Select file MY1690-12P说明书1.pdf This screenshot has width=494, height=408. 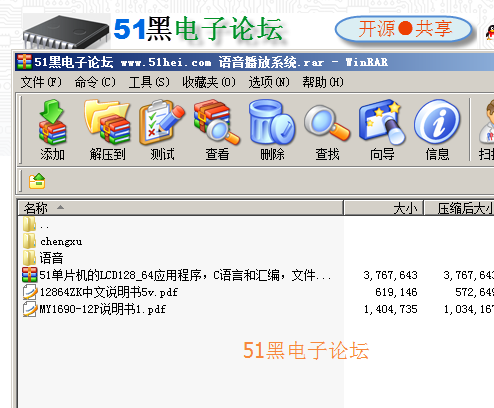coord(102,309)
